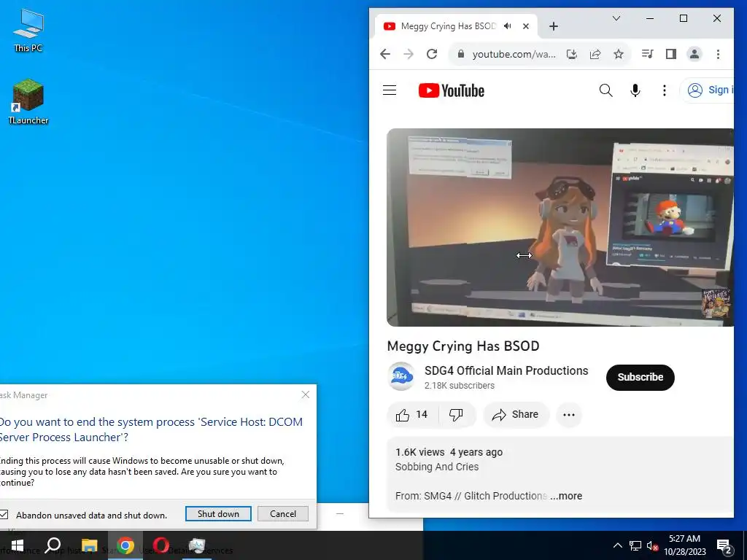Open Chrome profile avatar
Image resolution: width=747 pixels, height=560 pixels.
[694, 54]
